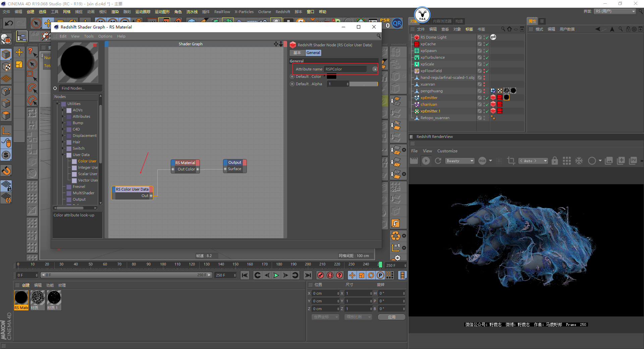644x349 pixels.
Task: Click the Default Color black swatch
Action: [x=331, y=77]
